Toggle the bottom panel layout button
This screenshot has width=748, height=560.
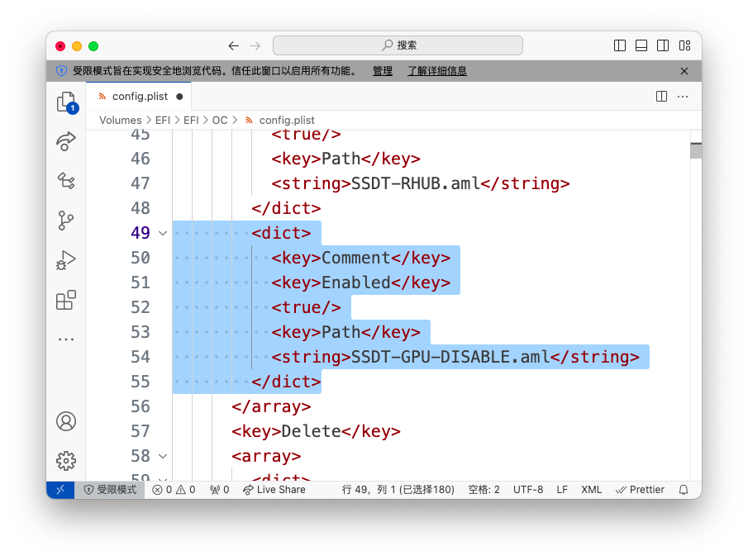click(x=641, y=46)
